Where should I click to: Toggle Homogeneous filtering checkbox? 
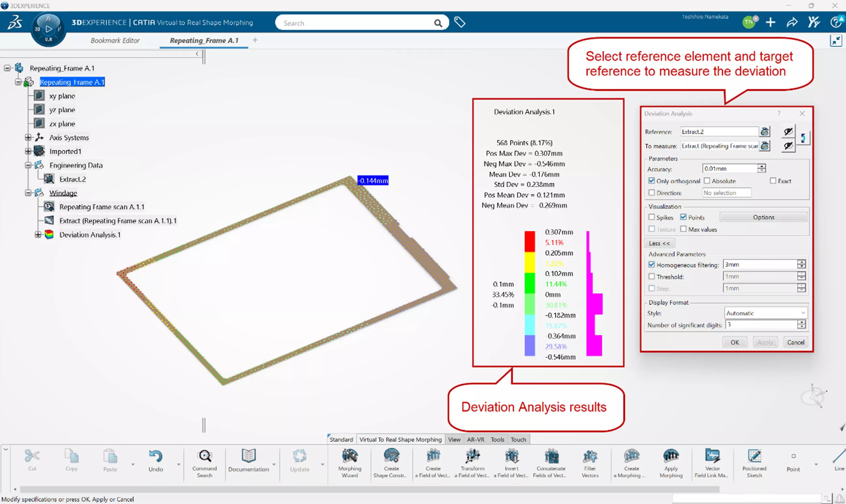pos(651,265)
